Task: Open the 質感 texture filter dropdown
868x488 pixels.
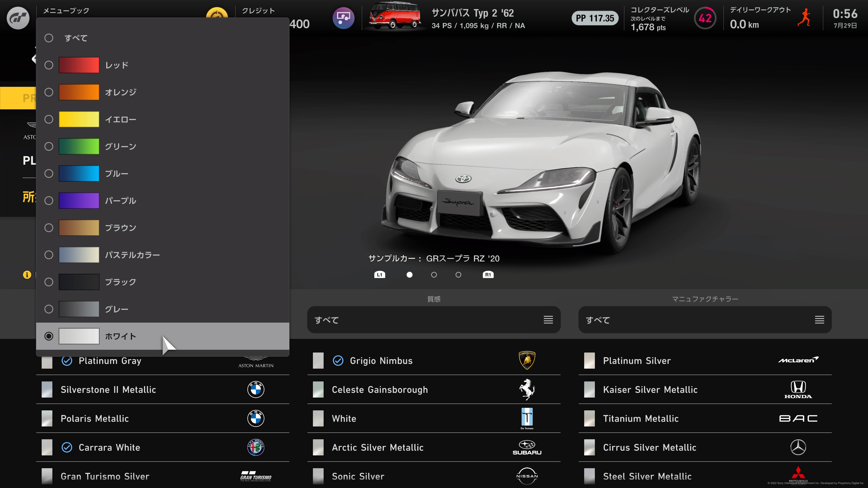Action: coord(433,320)
